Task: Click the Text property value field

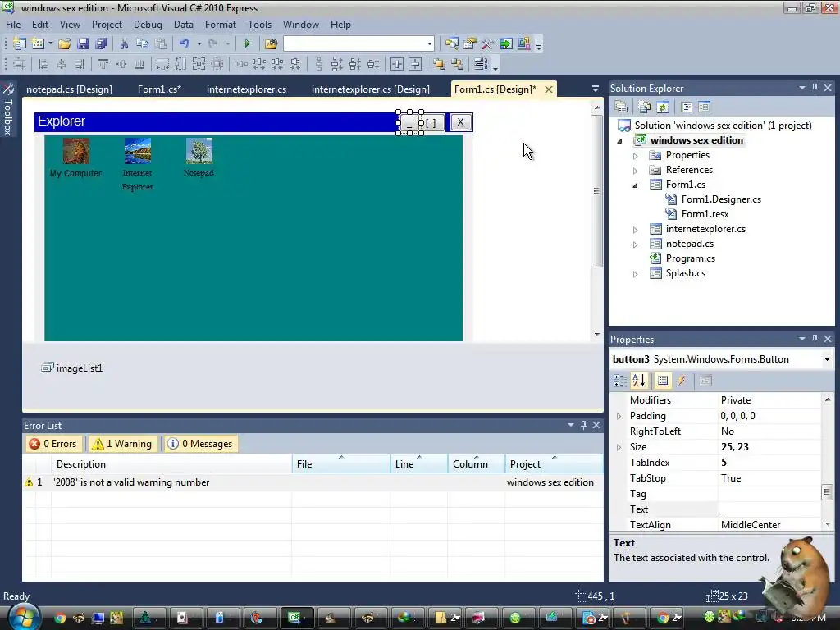Action: pyautogui.click(x=769, y=509)
